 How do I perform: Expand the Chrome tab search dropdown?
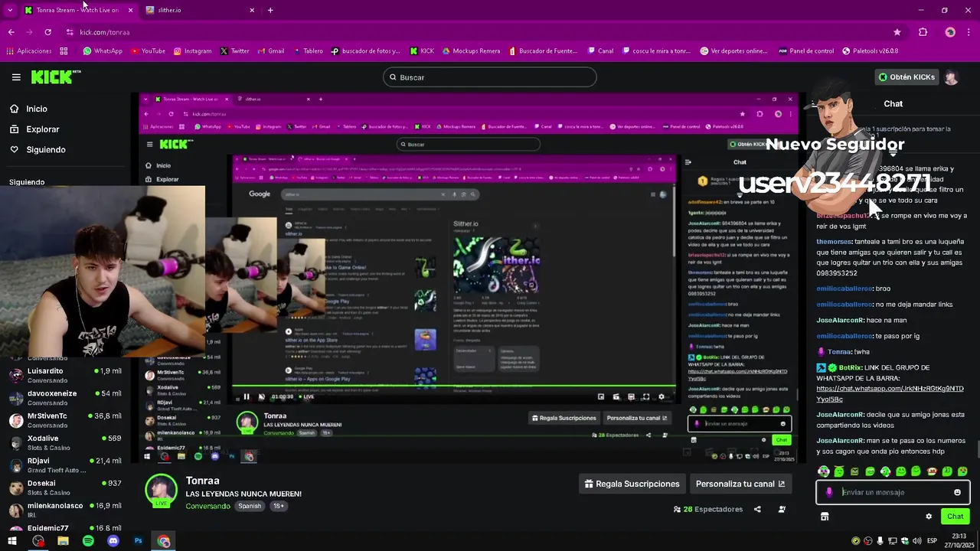click(x=10, y=10)
